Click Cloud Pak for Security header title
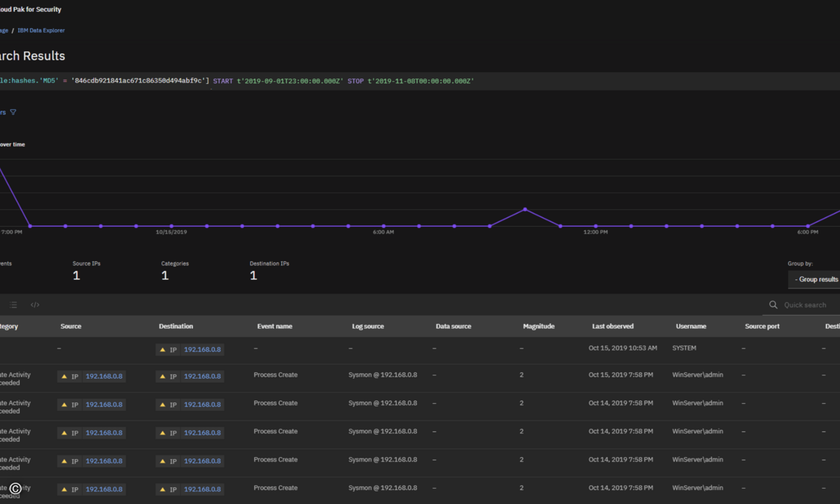This screenshot has height=504, width=840. [x=30, y=10]
